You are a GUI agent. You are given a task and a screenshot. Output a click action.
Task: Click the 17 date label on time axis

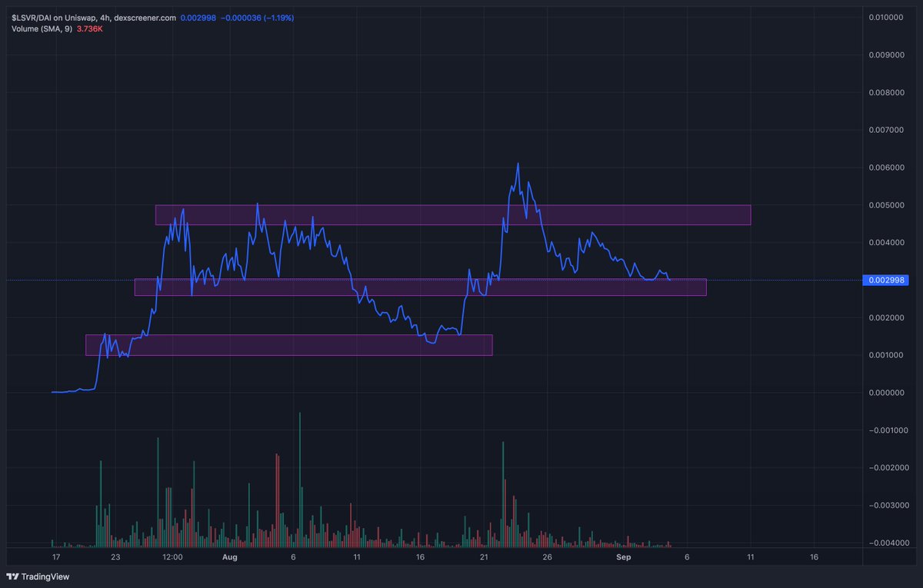(x=55, y=556)
